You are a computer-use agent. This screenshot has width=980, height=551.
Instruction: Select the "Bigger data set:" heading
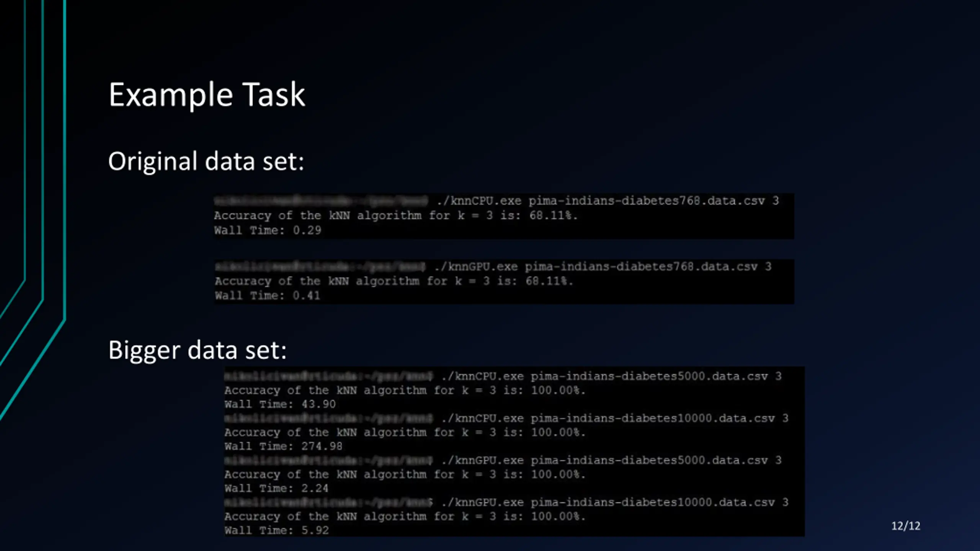click(198, 350)
